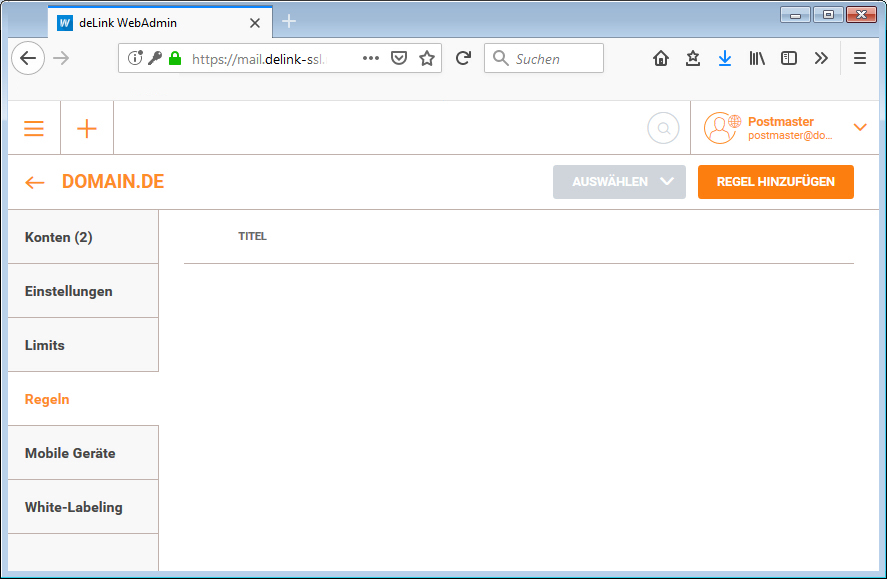Click the Regel hinzufügen button
This screenshot has height=579, width=887.
point(775,182)
